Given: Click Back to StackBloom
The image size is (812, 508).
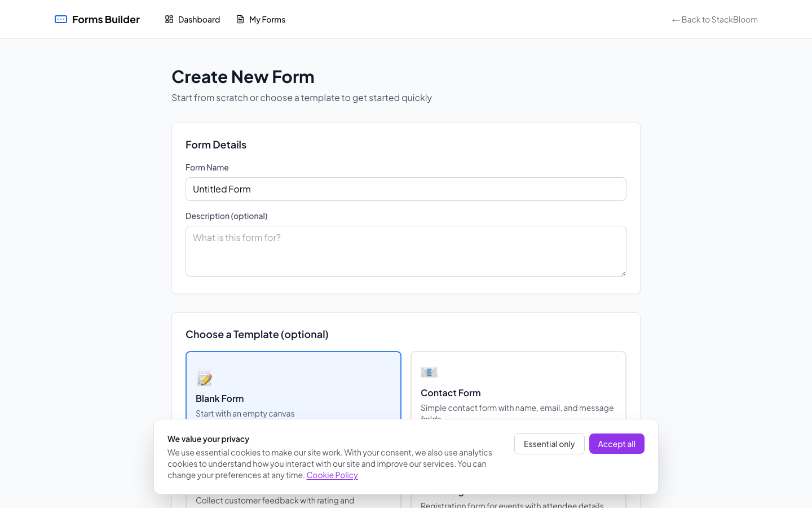Looking at the screenshot, I should coord(715,19).
